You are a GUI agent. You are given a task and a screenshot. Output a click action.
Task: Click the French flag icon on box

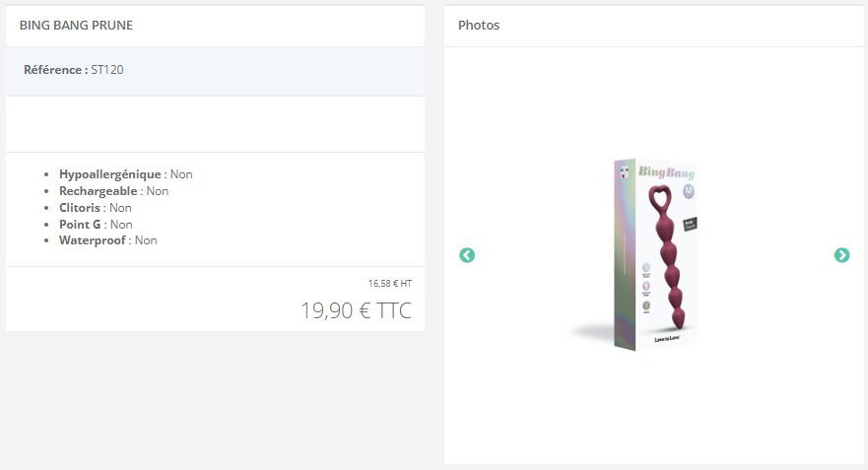(x=625, y=172)
